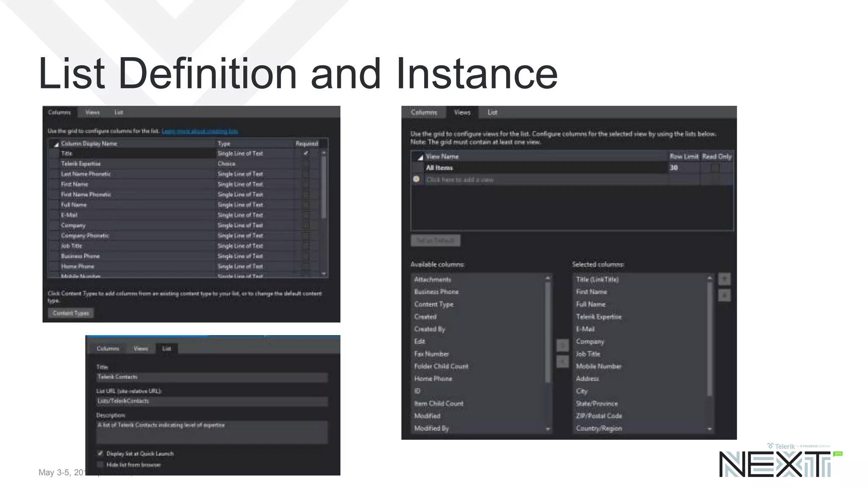
Task: Open Learn more about creating lists link
Action: coord(200,131)
